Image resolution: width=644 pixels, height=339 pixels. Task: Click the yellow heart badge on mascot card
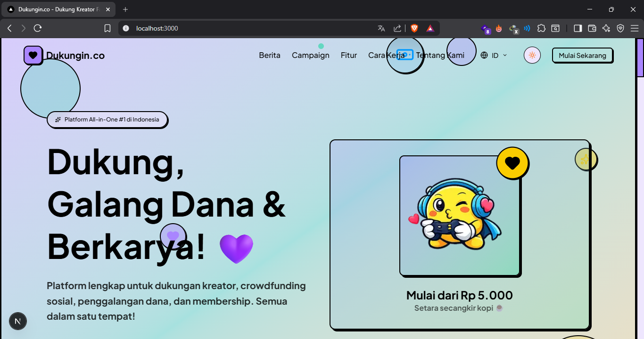coord(512,163)
